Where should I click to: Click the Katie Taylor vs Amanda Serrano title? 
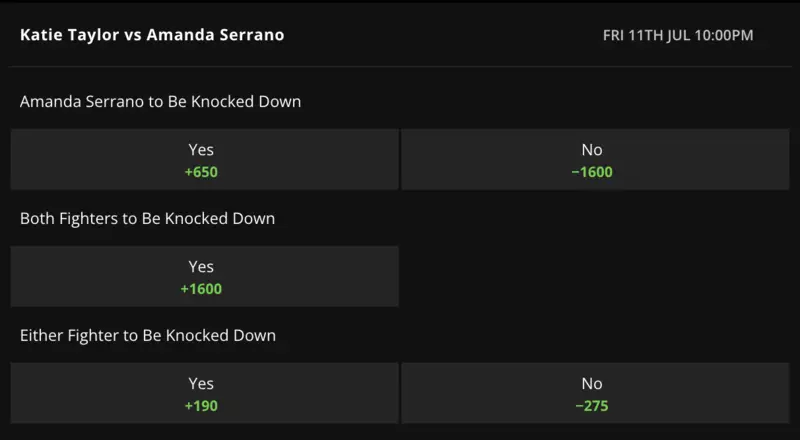click(x=152, y=35)
